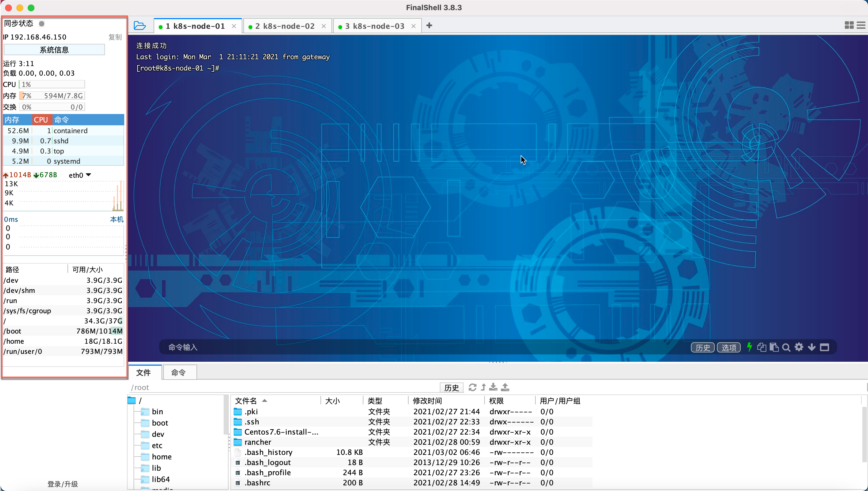Click the green lightning execute icon
Screen dimensions: 868x491
coord(749,347)
